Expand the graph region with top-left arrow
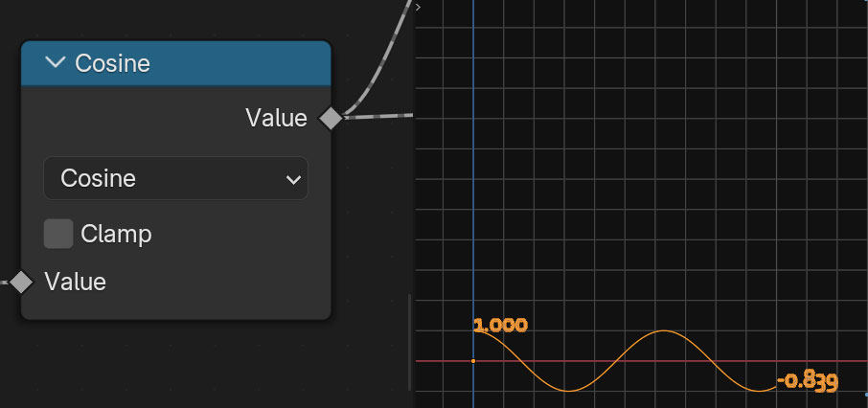This screenshot has width=868, height=408. (x=419, y=6)
